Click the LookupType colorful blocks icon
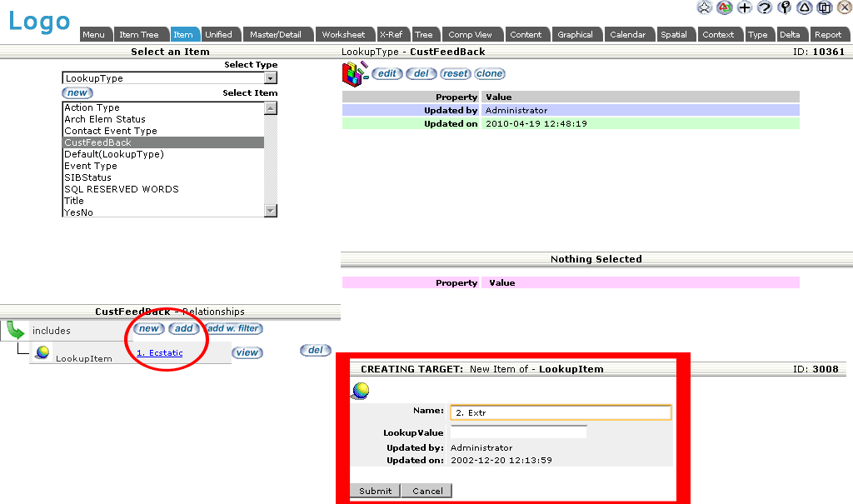This screenshot has height=504, width=853. 354,74
